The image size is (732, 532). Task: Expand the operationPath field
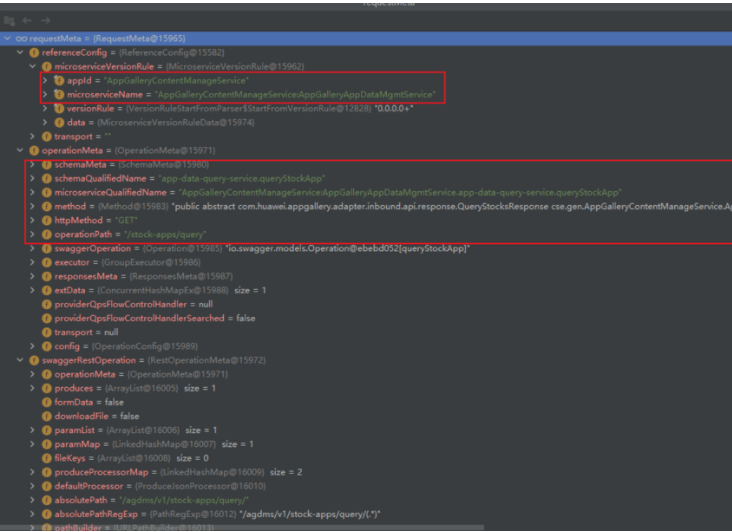point(32,234)
